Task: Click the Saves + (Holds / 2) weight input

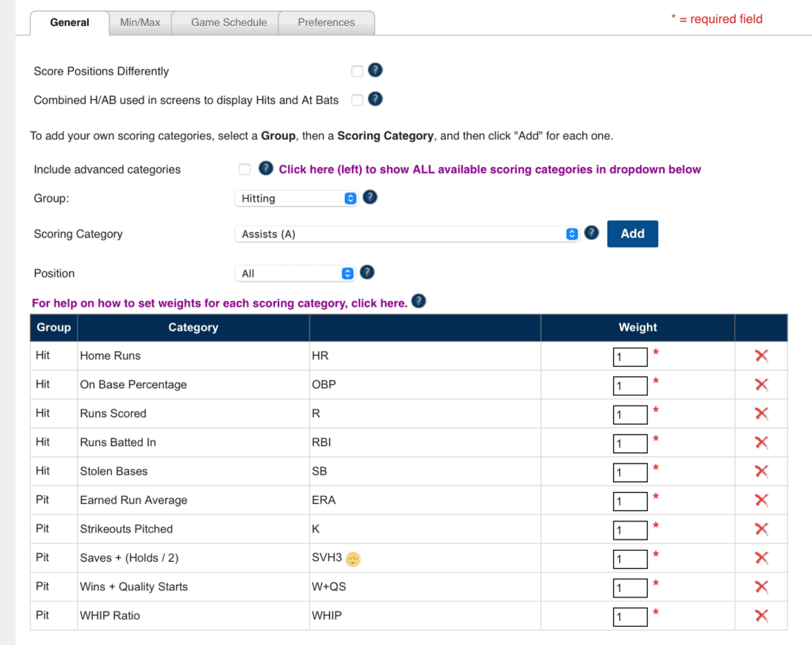Action: tap(630, 559)
